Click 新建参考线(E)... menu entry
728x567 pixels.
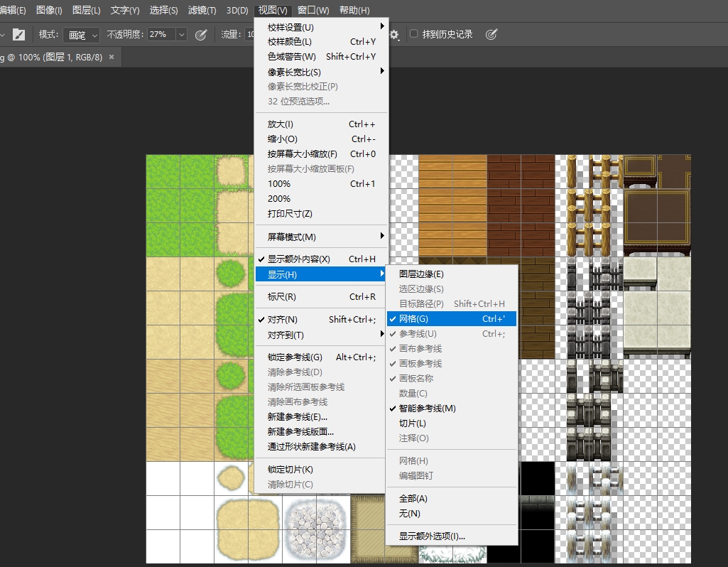click(321, 417)
